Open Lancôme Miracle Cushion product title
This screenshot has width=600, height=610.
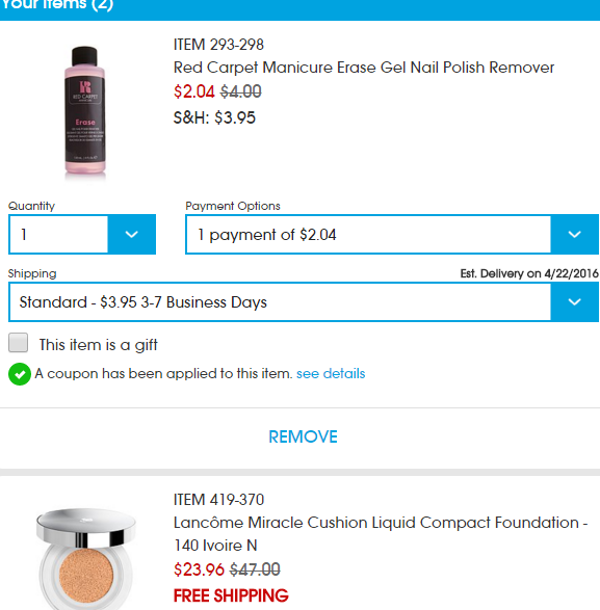(x=381, y=534)
